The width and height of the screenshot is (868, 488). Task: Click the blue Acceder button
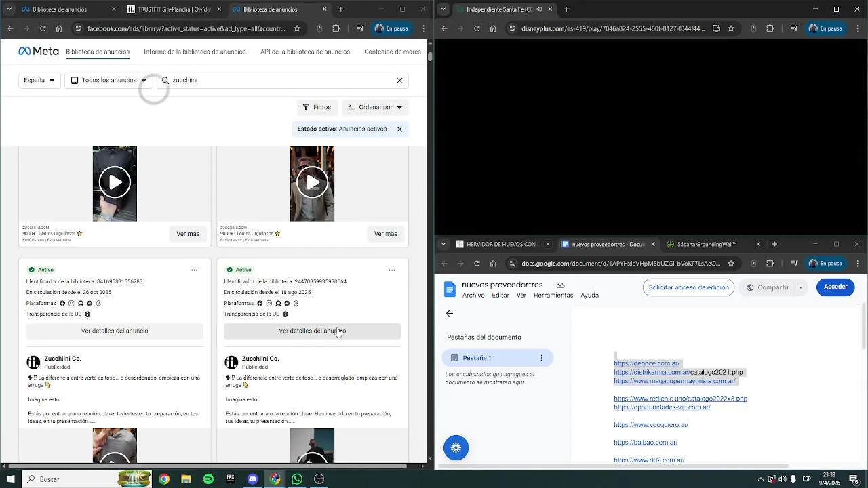pyautogui.click(x=835, y=287)
